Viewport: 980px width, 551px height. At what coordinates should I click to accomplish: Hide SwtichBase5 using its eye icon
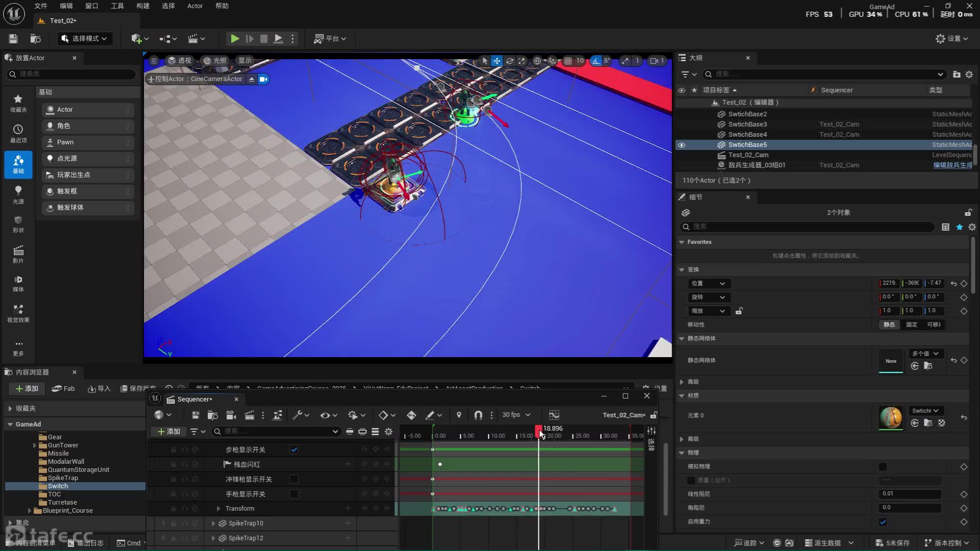click(x=681, y=145)
